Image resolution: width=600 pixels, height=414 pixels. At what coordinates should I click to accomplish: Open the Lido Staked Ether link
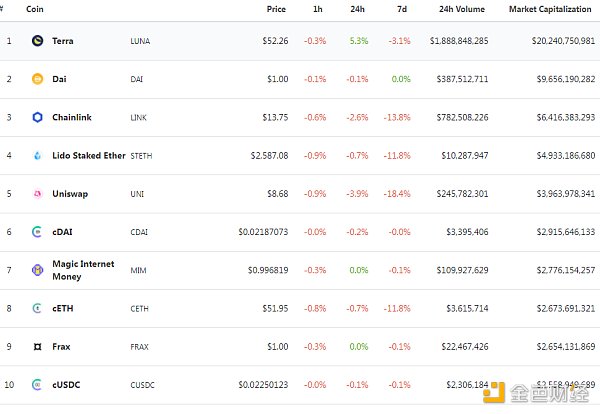(89, 155)
